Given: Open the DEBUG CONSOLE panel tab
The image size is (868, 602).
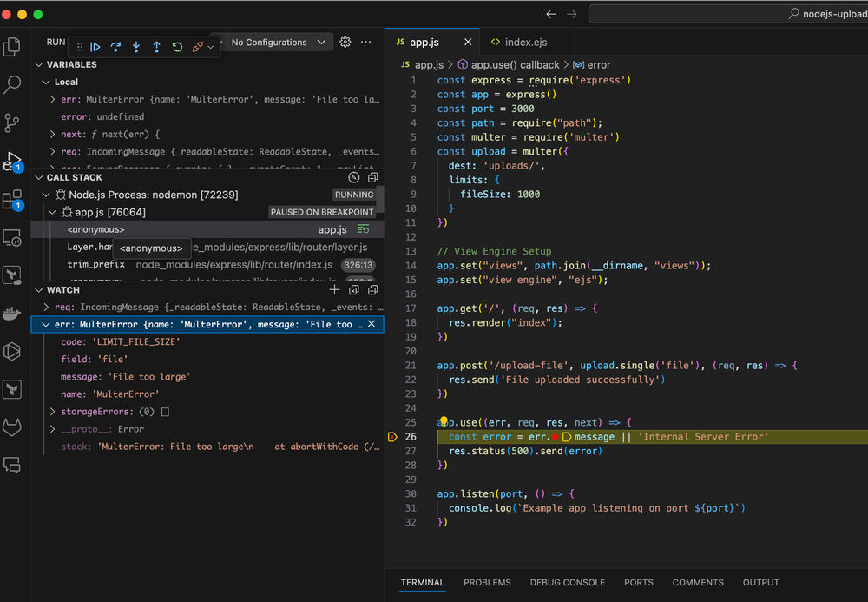Looking at the screenshot, I should coord(567,583).
